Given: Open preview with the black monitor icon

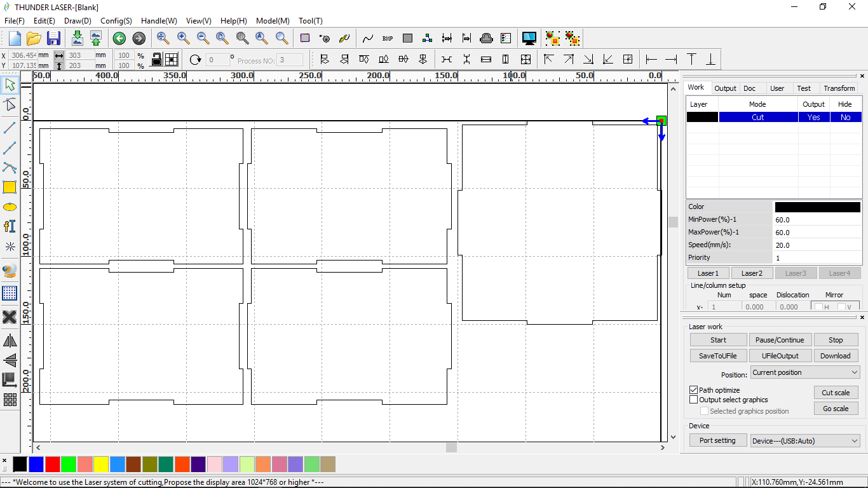Looking at the screenshot, I should coord(529,38).
